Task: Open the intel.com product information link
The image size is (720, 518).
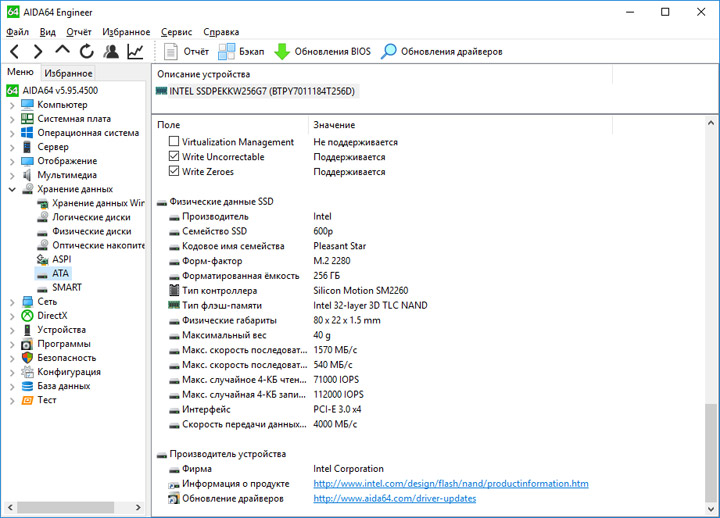Action: (x=450, y=483)
